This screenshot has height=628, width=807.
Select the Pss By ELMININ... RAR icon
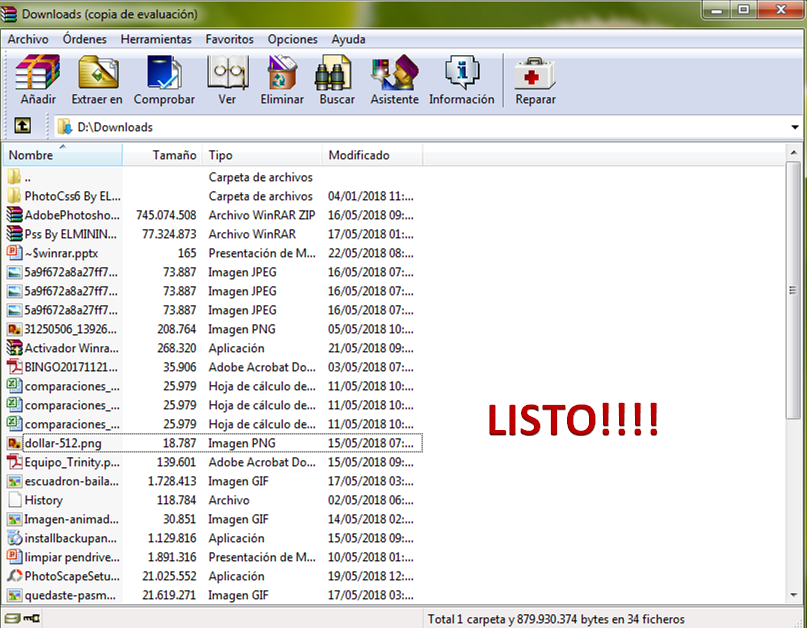[14, 234]
